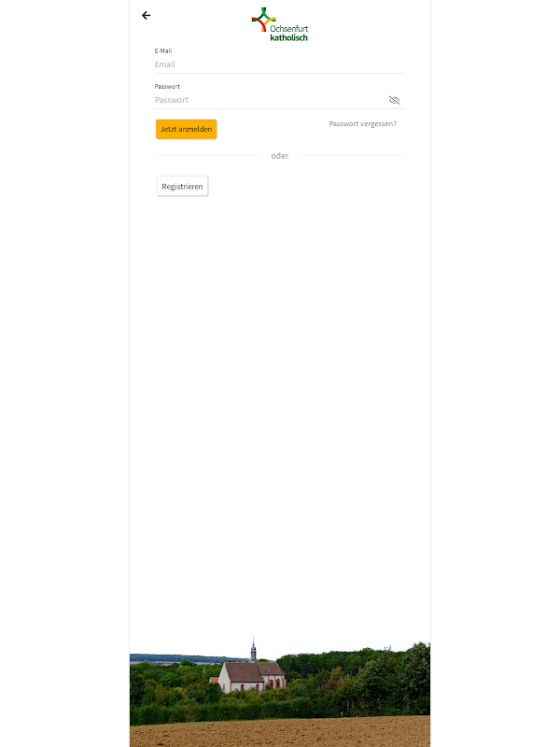Click the small Passwort label above the field
Screen dimensions: 560x747
167,87
